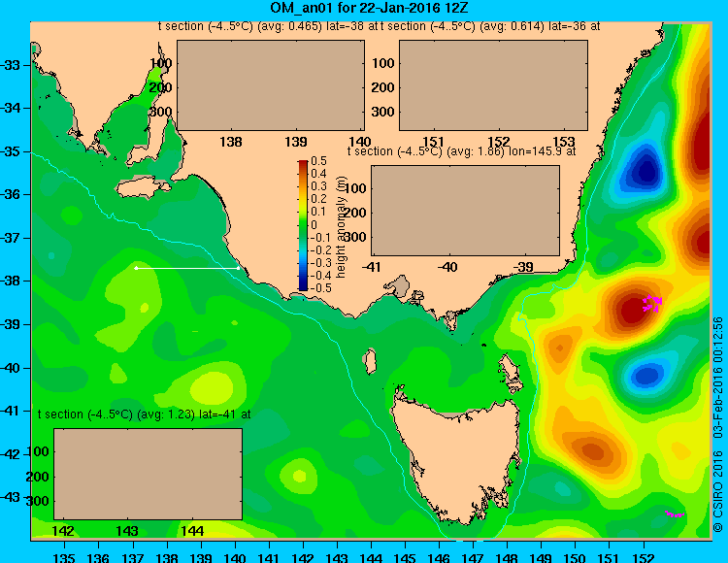Select the dark blue cold eddy near -35.5 latitude
Screen dimensions: 728x563
645,172
